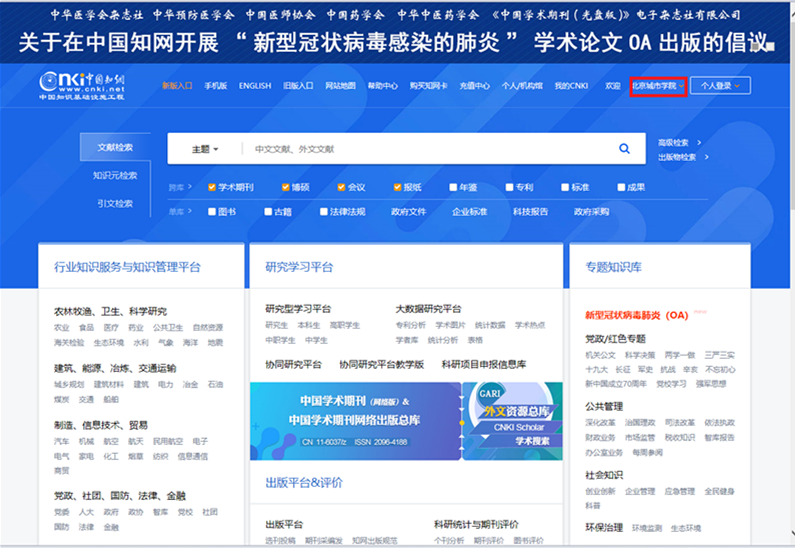Open 手机版 in top navigation
The height and width of the screenshot is (548, 795).
[x=215, y=86]
